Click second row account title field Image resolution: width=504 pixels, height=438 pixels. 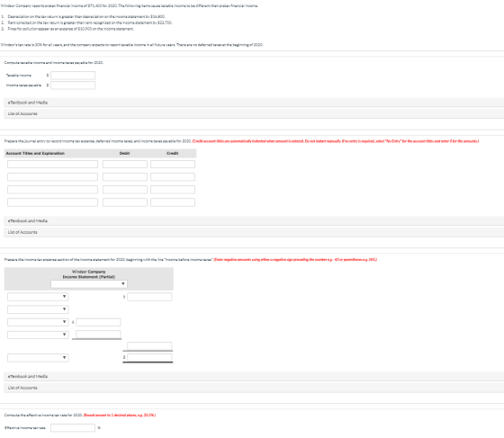(53, 177)
